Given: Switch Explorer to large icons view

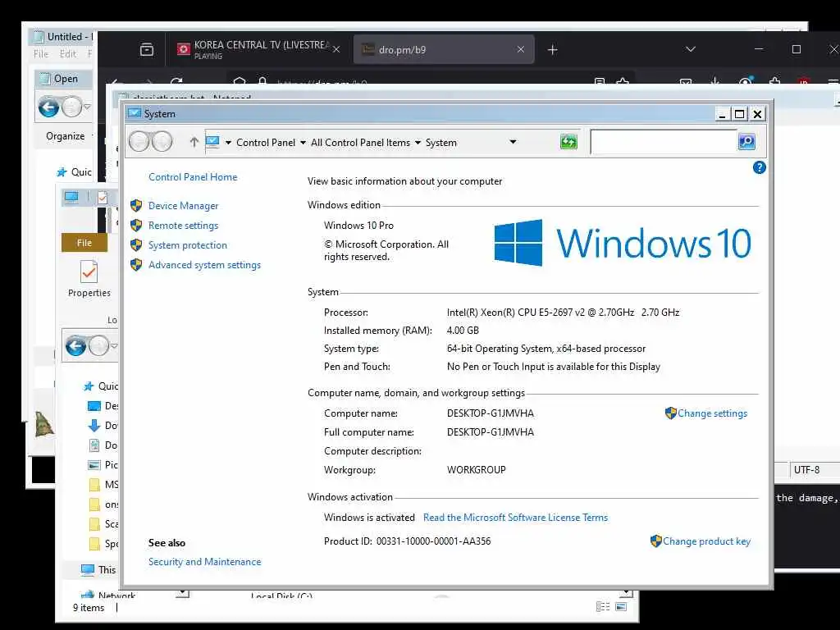Looking at the screenshot, I should (622, 606).
